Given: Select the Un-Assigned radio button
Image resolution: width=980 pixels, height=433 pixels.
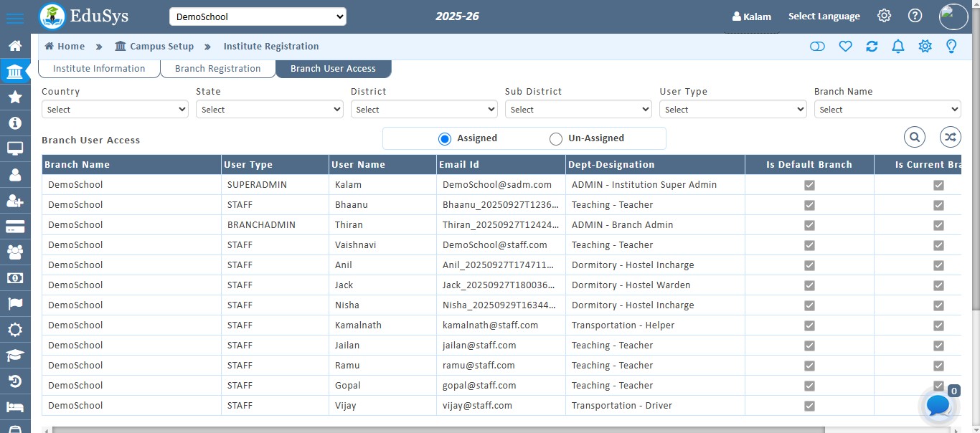Looking at the screenshot, I should 556,138.
